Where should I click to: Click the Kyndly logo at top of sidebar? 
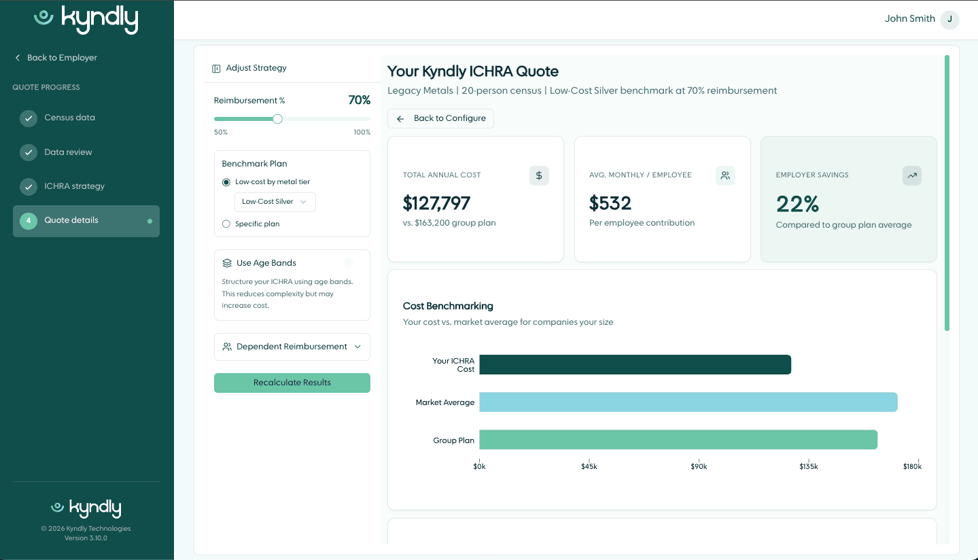pyautogui.click(x=86, y=20)
